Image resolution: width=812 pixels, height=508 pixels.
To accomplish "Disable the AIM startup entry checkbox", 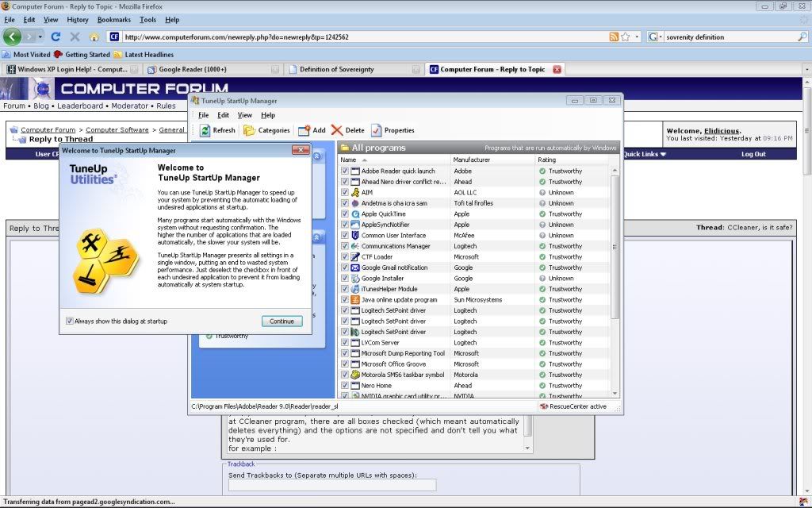I will pos(345,192).
